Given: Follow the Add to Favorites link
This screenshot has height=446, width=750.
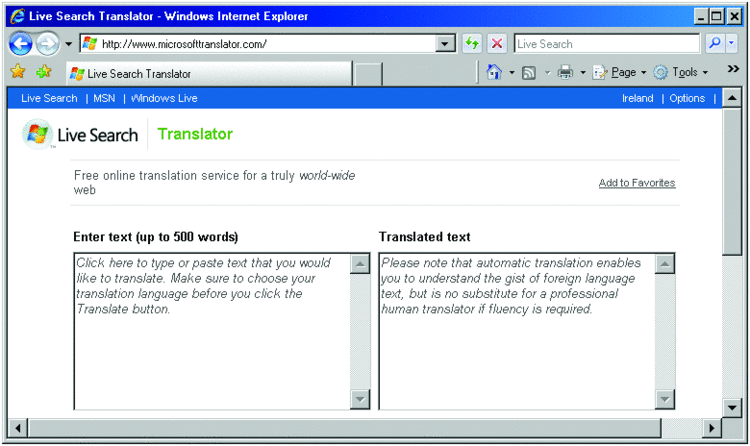Looking at the screenshot, I should coord(637,183).
